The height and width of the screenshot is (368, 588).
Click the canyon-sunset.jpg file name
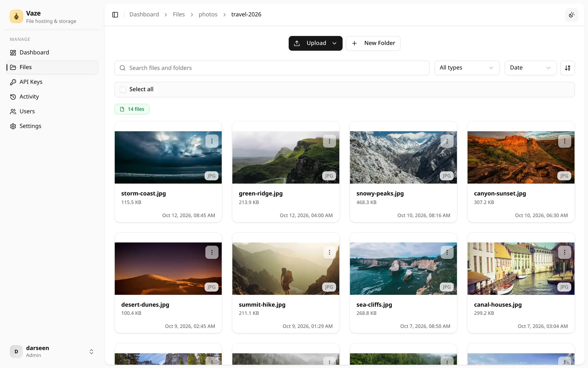point(500,194)
